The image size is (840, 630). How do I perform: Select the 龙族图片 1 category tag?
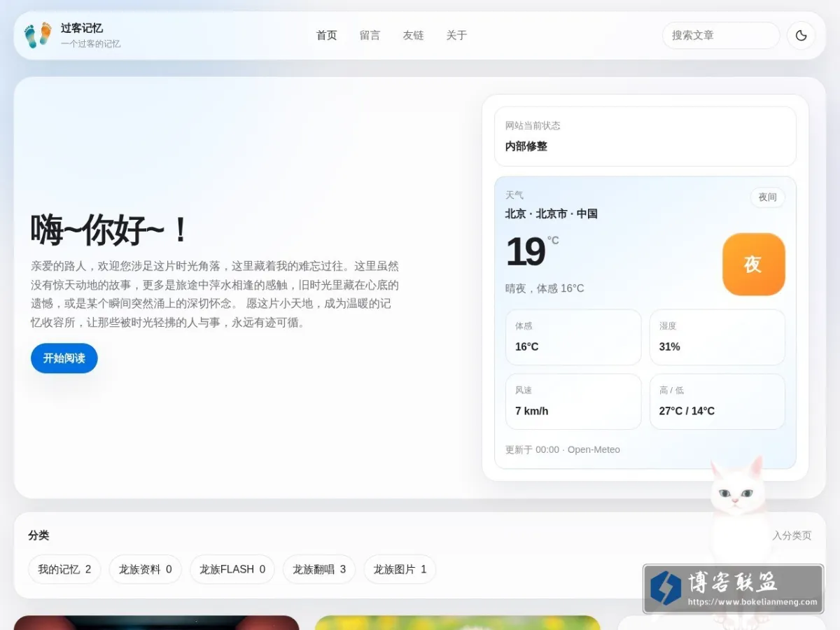click(x=400, y=569)
